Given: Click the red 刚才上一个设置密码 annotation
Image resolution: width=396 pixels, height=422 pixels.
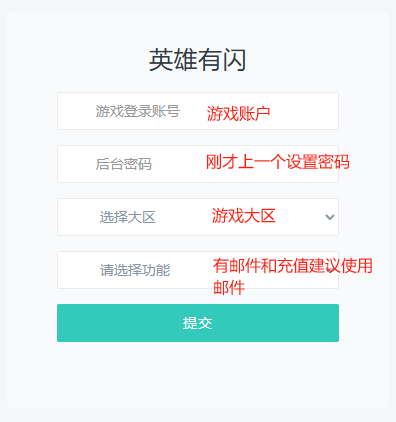Looking at the screenshot, I should [x=278, y=162].
